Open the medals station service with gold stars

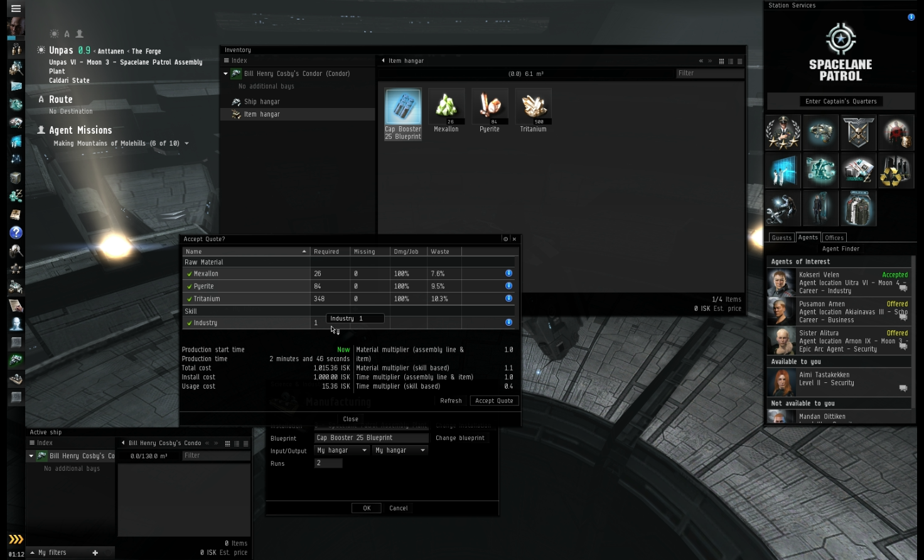pos(782,132)
